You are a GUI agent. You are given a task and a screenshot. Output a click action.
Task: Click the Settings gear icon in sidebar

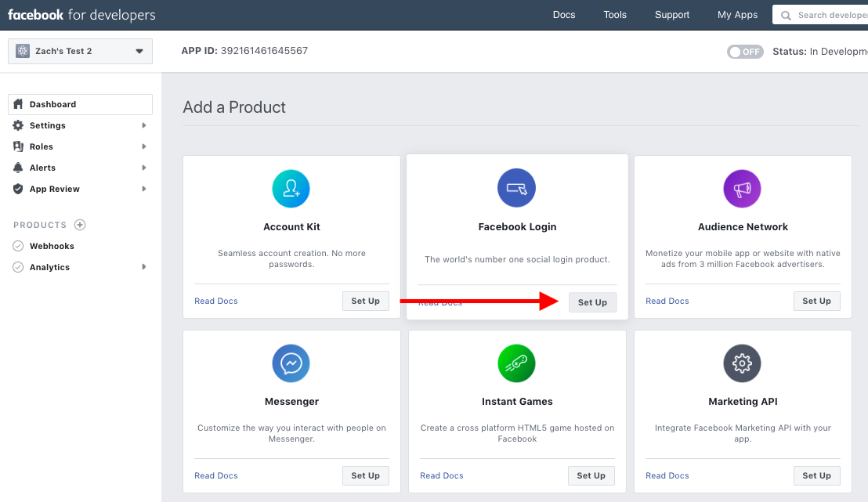point(18,125)
